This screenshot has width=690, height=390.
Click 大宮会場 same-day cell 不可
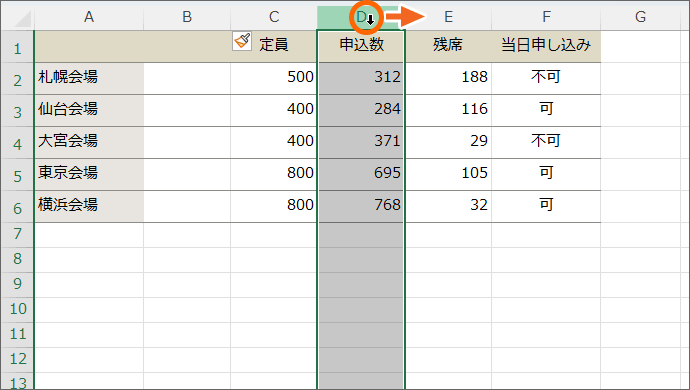coord(546,143)
